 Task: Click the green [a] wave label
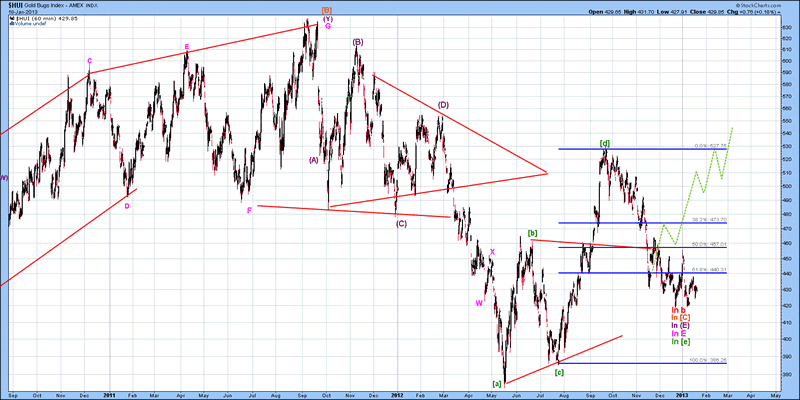pyautogui.click(x=496, y=383)
